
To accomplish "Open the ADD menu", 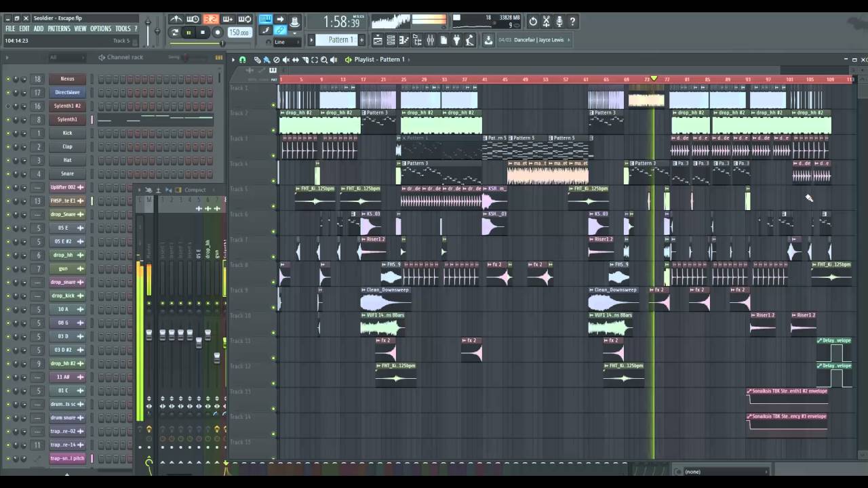I will 39,29.
